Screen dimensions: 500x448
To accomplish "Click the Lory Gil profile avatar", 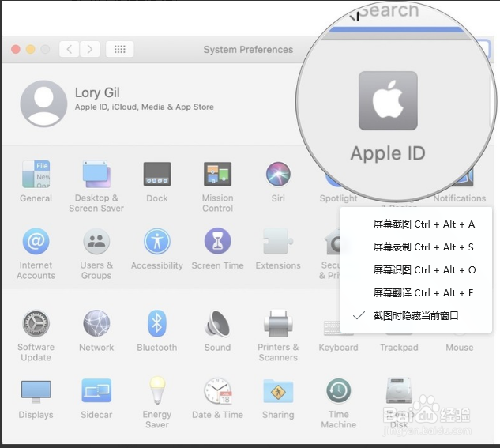I will coord(43,104).
